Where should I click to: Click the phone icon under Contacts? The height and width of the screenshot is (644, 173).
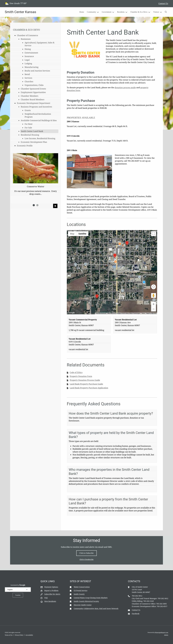coord(129,596)
